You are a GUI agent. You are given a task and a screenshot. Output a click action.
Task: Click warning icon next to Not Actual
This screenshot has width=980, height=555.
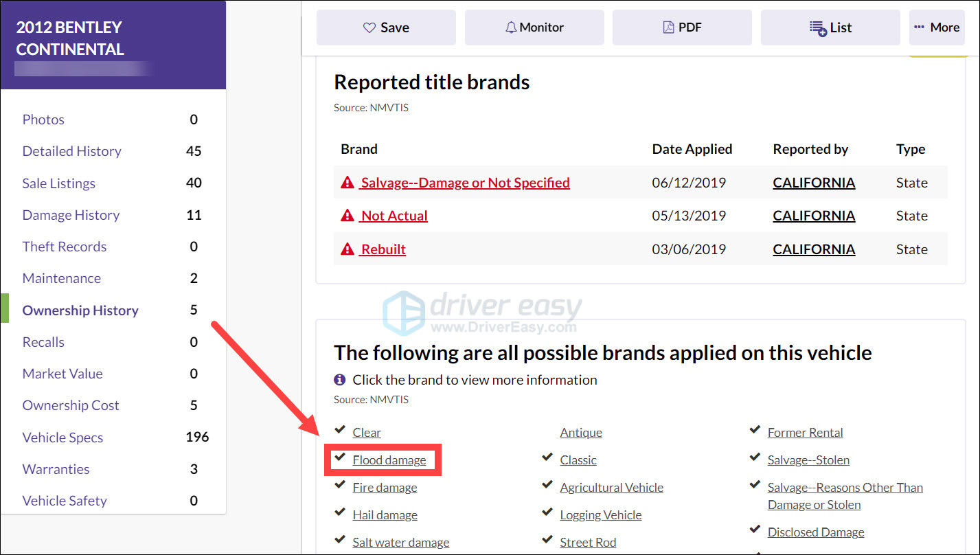pos(347,216)
